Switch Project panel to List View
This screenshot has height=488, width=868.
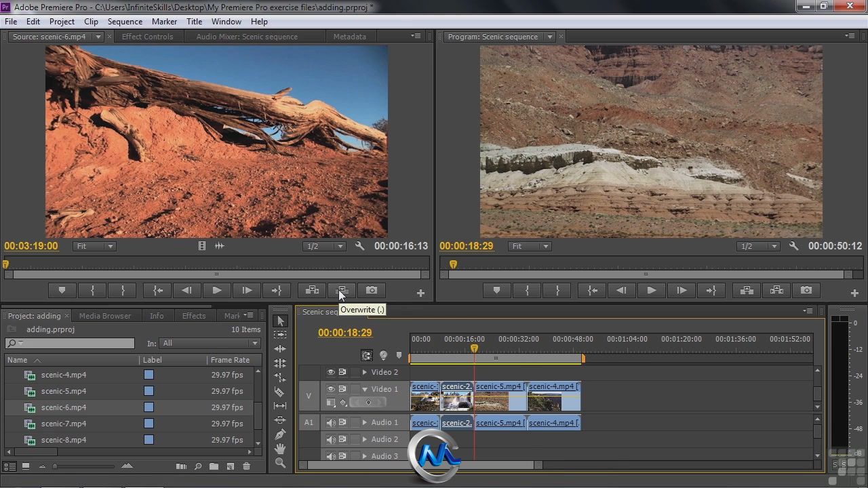pyautogui.click(x=10, y=466)
